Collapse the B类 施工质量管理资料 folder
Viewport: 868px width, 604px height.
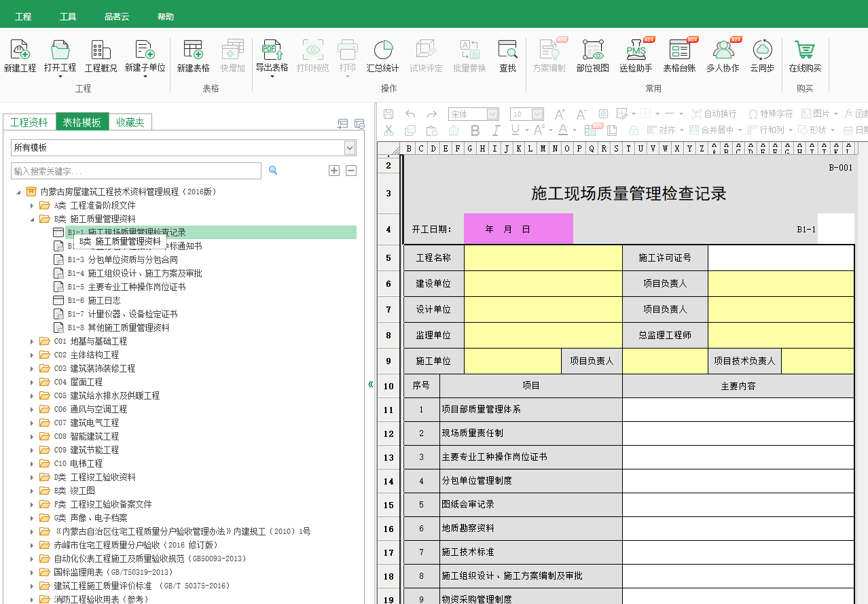[x=32, y=219]
